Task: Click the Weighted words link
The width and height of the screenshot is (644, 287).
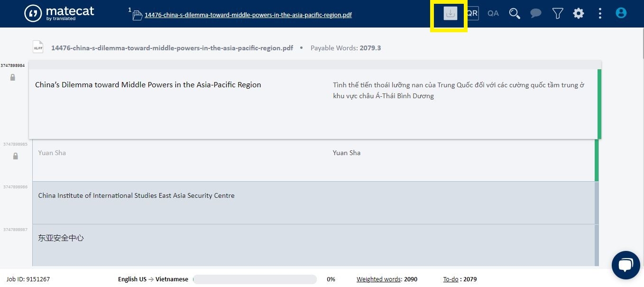Action: [378, 279]
